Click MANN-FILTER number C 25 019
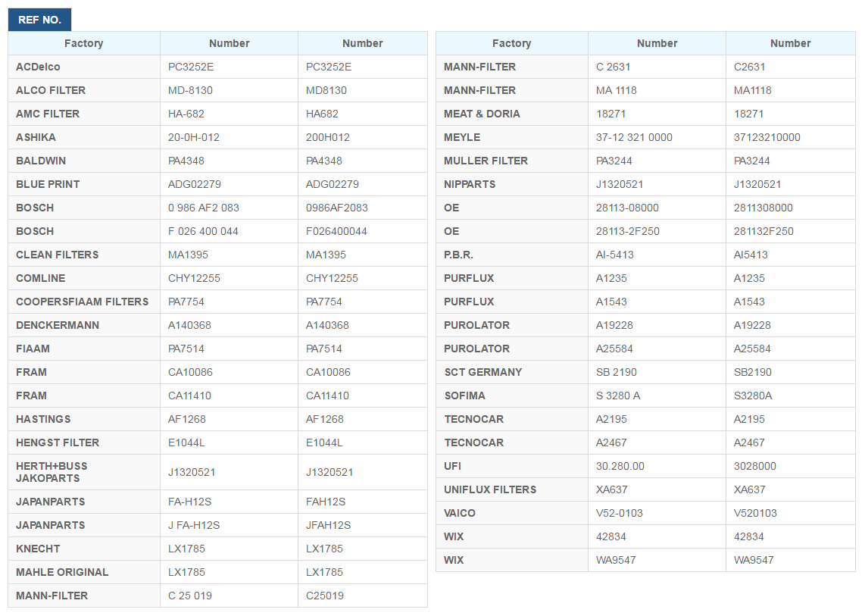Viewport: 865px width, 616px height. tap(190, 596)
